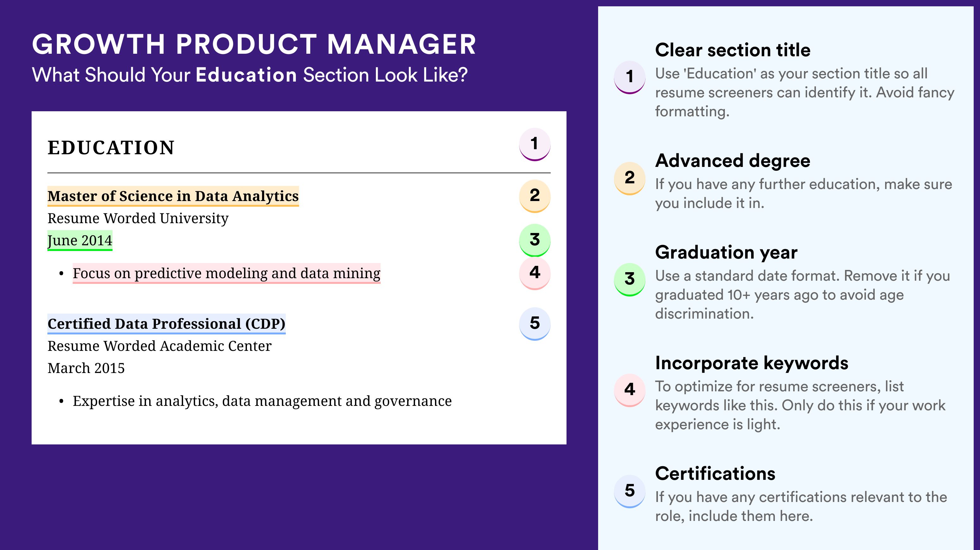Screen dimensions: 980x550
Task: Click the Certified Data Professional (CDP) heading
Action: (166, 324)
